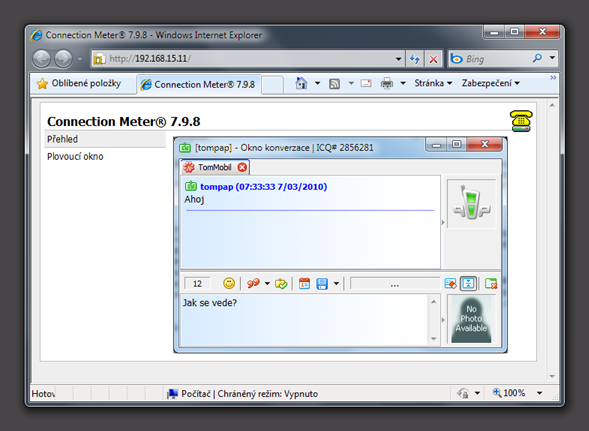Click the message text 'Ahoj'
The height and width of the screenshot is (431, 589).
tap(194, 200)
